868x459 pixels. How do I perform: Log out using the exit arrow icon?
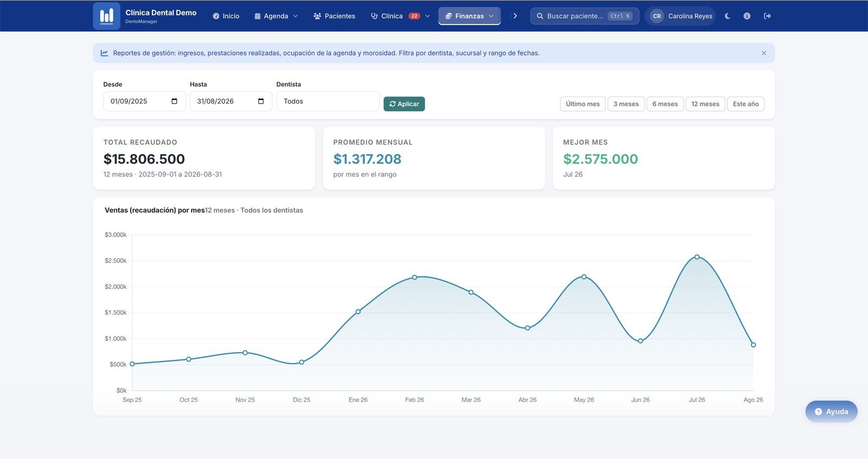click(767, 16)
